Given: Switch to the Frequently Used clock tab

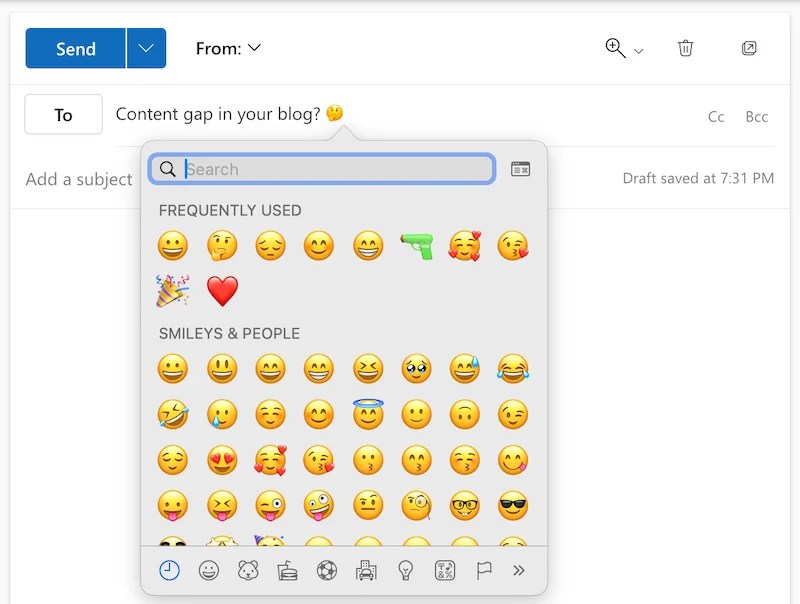Looking at the screenshot, I should pos(169,570).
